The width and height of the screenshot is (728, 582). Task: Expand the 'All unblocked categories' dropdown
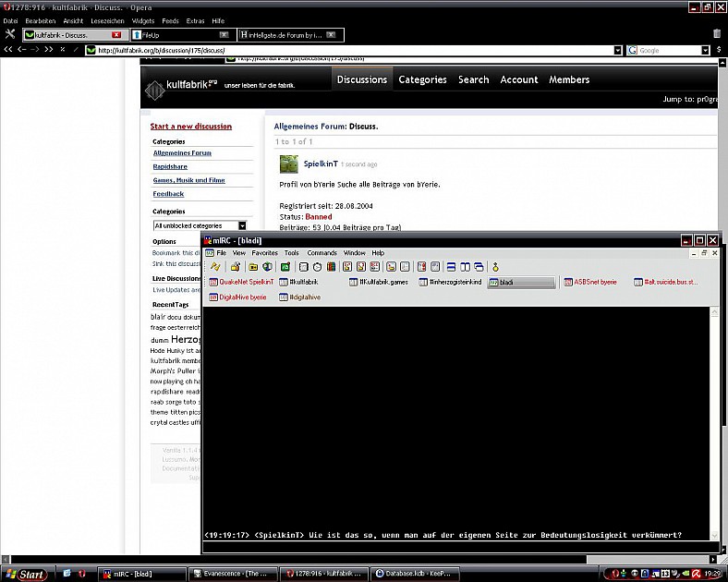pyautogui.click(x=242, y=225)
